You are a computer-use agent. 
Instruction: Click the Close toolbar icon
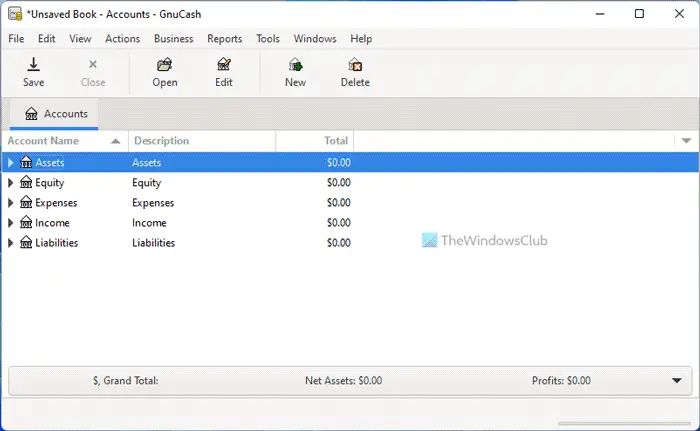pyautogui.click(x=93, y=64)
